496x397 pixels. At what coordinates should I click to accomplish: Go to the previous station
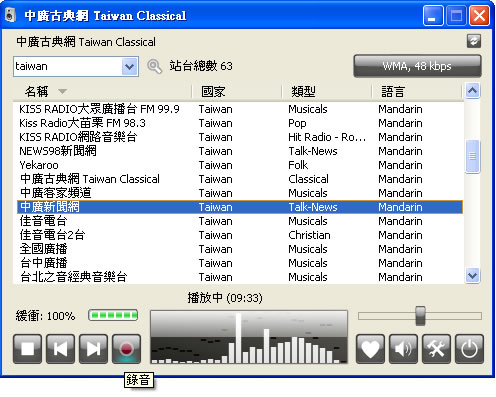click(x=60, y=349)
